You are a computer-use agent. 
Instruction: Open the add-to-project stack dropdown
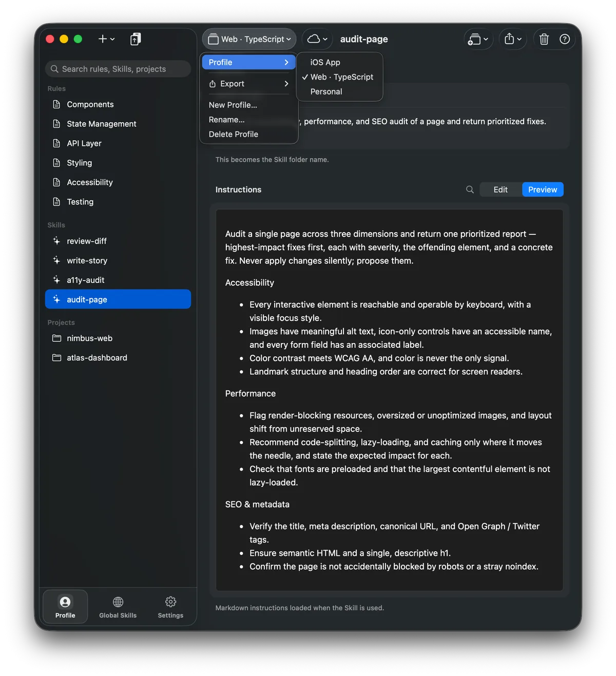coord(478,39)
